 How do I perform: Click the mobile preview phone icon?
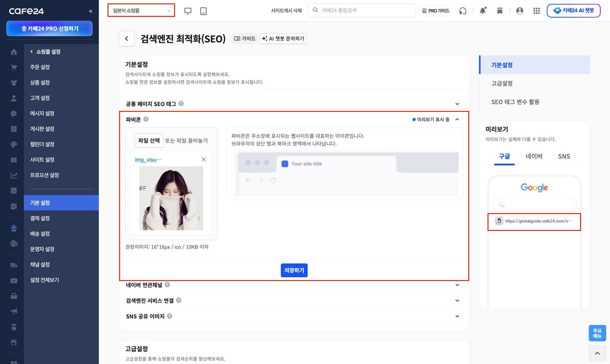(203, 11)
